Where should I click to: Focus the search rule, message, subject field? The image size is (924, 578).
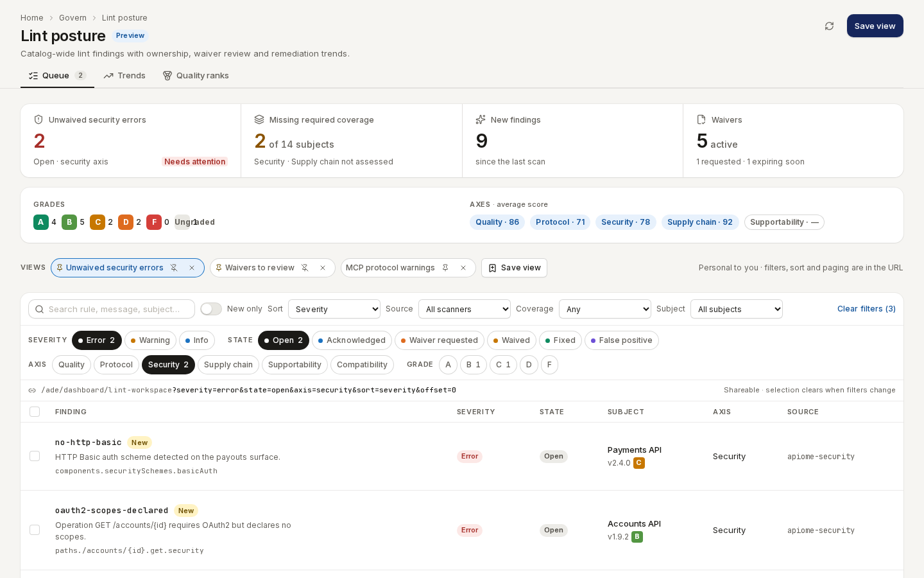(112, 309)
